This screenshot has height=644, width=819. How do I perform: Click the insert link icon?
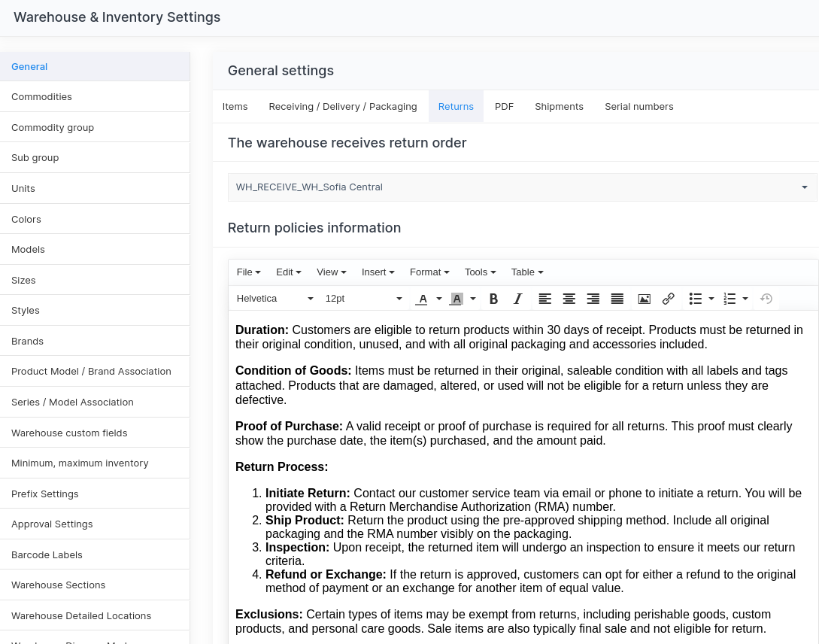click(x=668, y=299)
